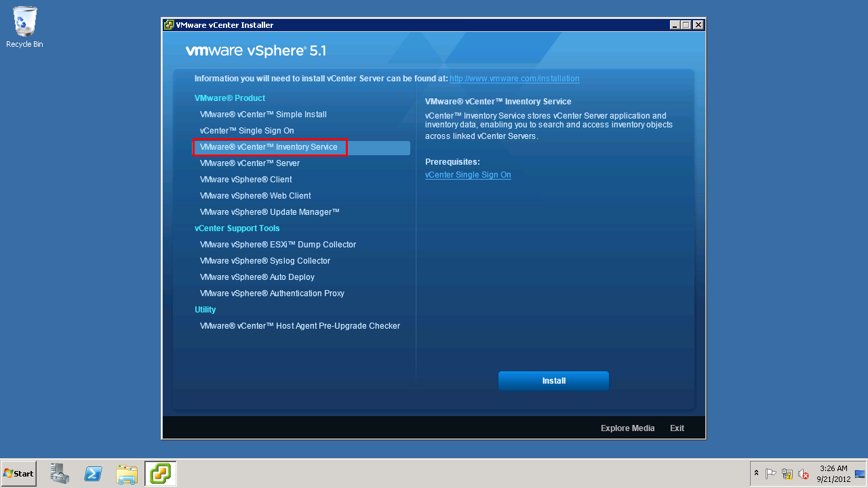Pick vSphere ESXi Dump Collector
The height and width of the screenshot is (488, 868).
tap(277, 245)
